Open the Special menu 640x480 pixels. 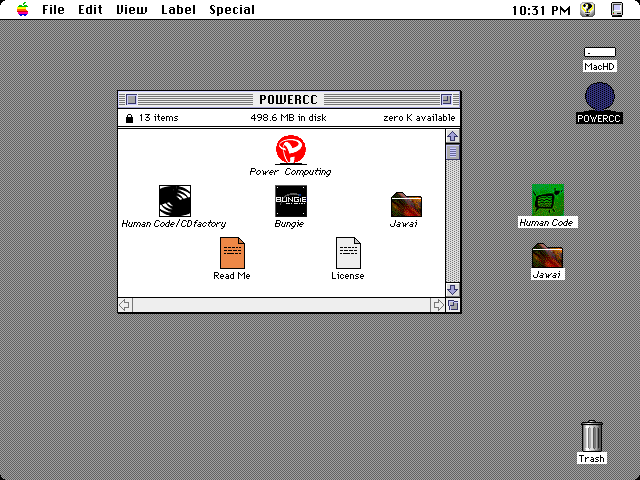click(232, 9)
